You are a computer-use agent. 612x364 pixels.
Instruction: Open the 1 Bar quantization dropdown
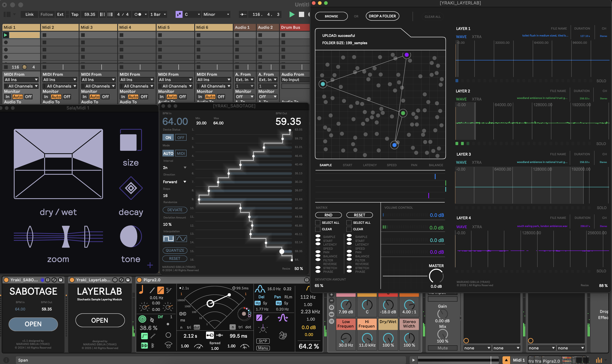coord(158,14)
